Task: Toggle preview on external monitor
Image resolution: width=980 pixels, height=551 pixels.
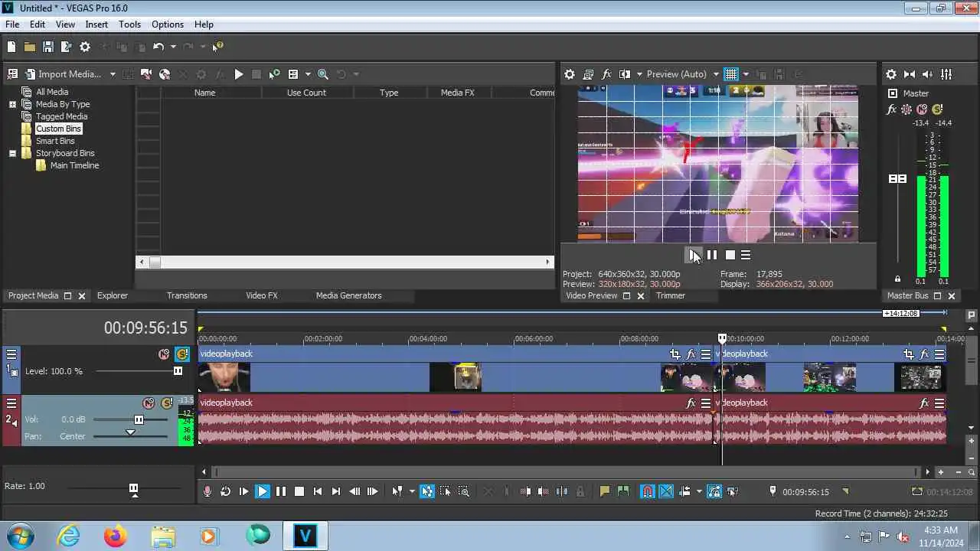Action: (588, 74)
